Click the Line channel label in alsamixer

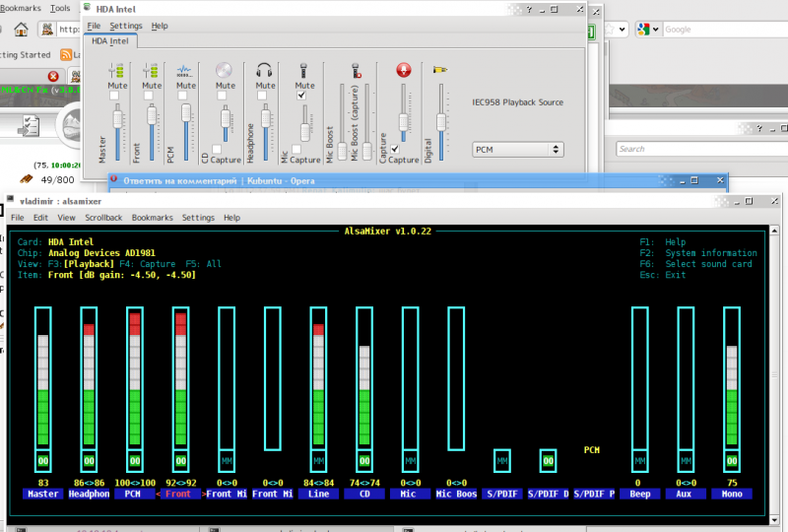[x=318, y=494]
